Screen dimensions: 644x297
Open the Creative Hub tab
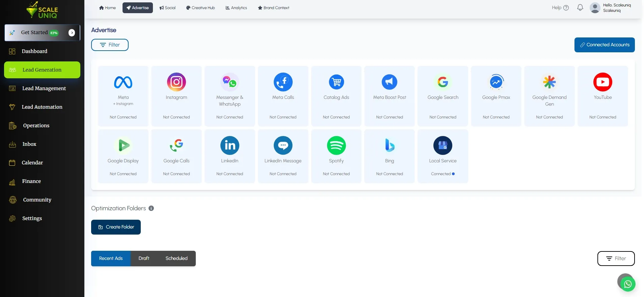point(200,8)
